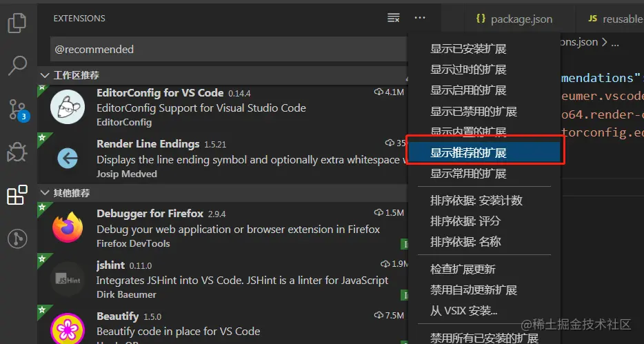The width and height of the screenshot is (644, 344).
Task: Click the jshint extension logo
Action: 68,279
